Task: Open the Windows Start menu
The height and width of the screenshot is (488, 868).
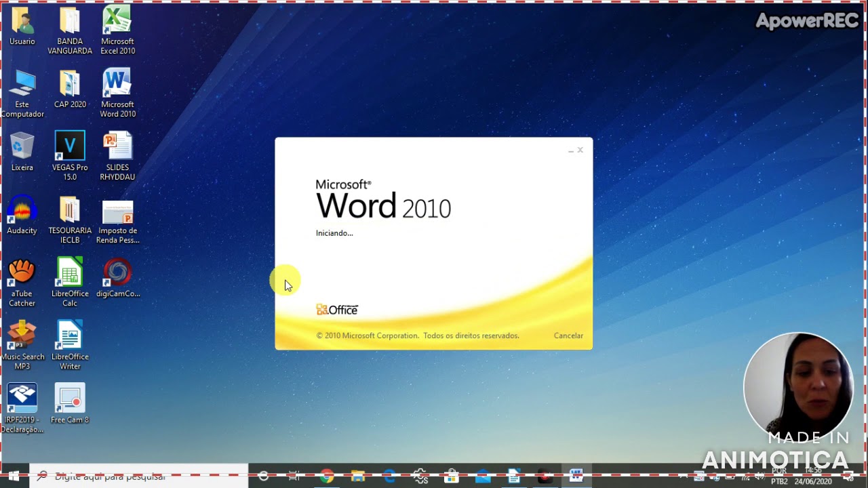Action: (14, 476)
